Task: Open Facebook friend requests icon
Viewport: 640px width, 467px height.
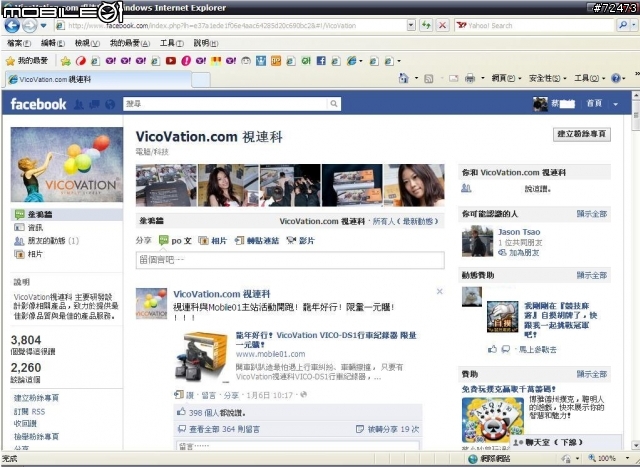Action: click(79, 105)
